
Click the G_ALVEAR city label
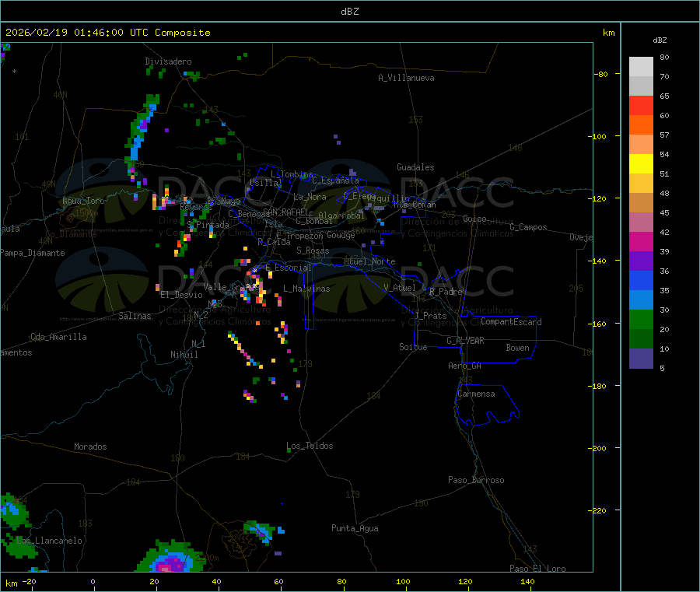point(465,341)
